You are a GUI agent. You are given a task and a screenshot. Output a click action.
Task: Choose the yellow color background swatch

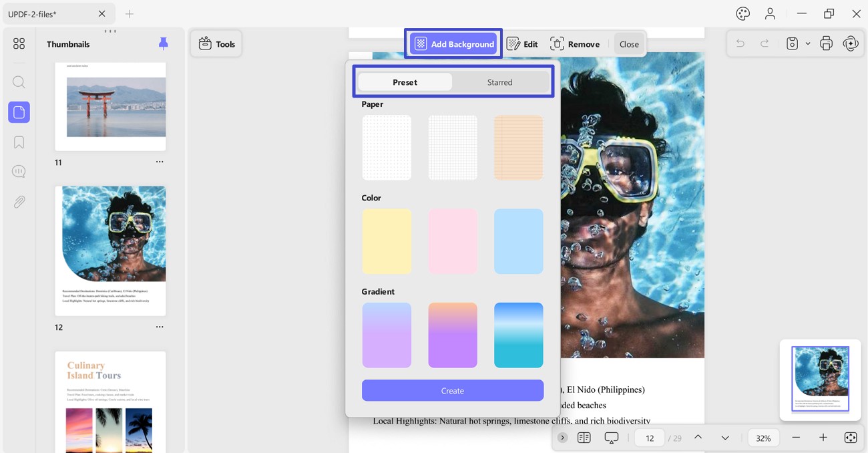click(387, 241)
